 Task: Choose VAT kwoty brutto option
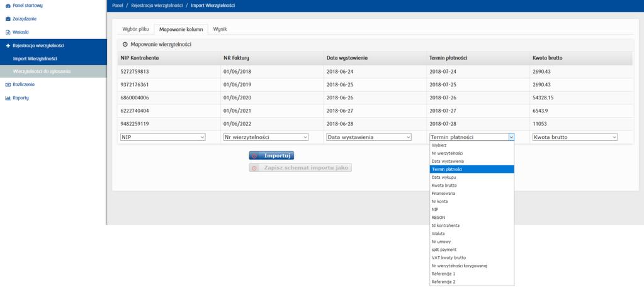[472, 257]
